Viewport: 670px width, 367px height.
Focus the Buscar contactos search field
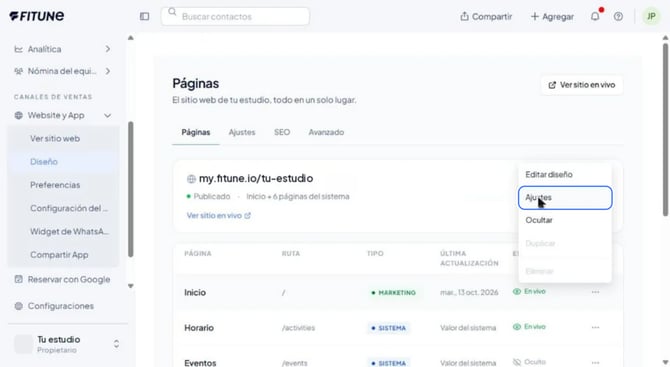[x=235, y=17]
